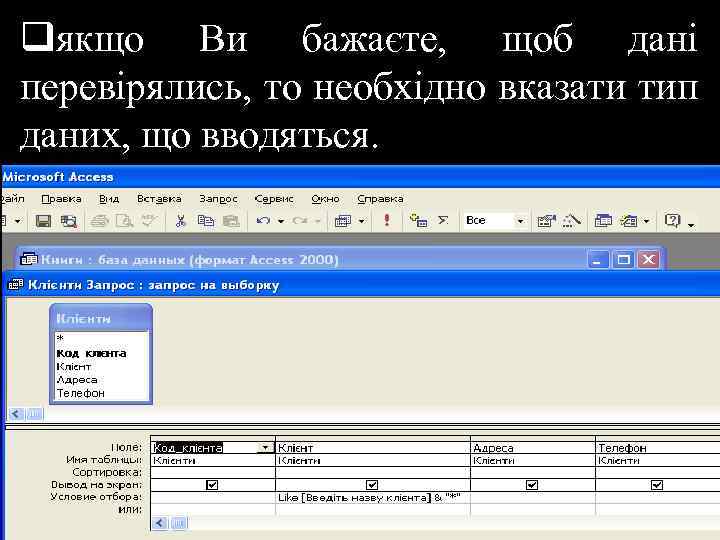Click the Redo arrow icon
Viewport: 720px width, 540px height.
[300, 221]
